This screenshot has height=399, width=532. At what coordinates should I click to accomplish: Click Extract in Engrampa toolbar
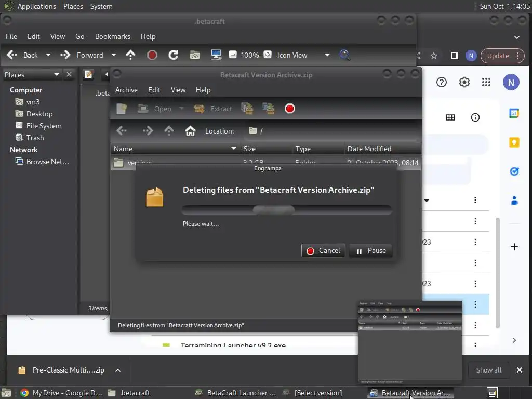pyautogui.click(x=213, y=109)
